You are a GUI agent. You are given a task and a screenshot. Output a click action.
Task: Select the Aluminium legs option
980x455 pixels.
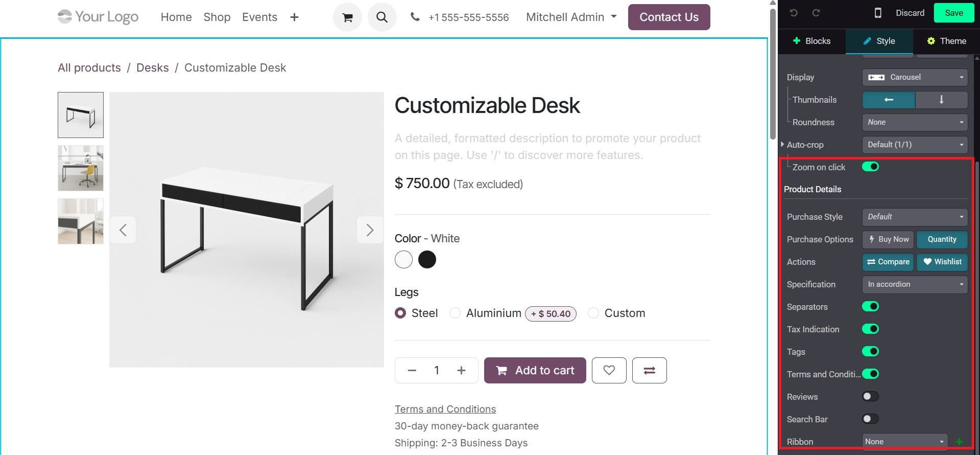pos(455,313)
